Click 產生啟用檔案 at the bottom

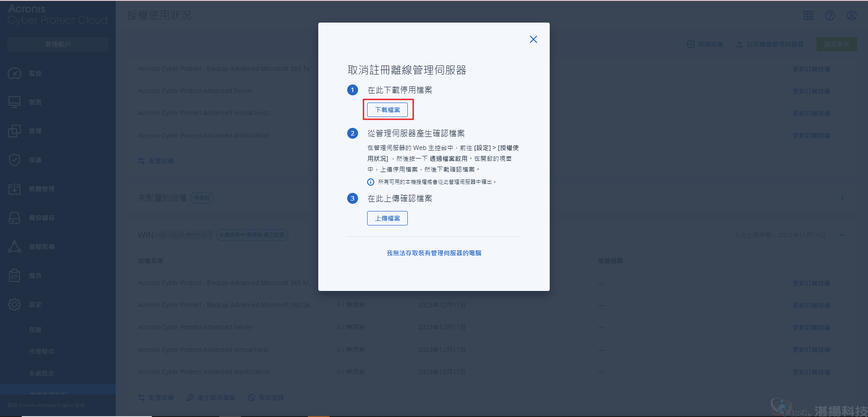pyautogui.click(x=211, y=398)
